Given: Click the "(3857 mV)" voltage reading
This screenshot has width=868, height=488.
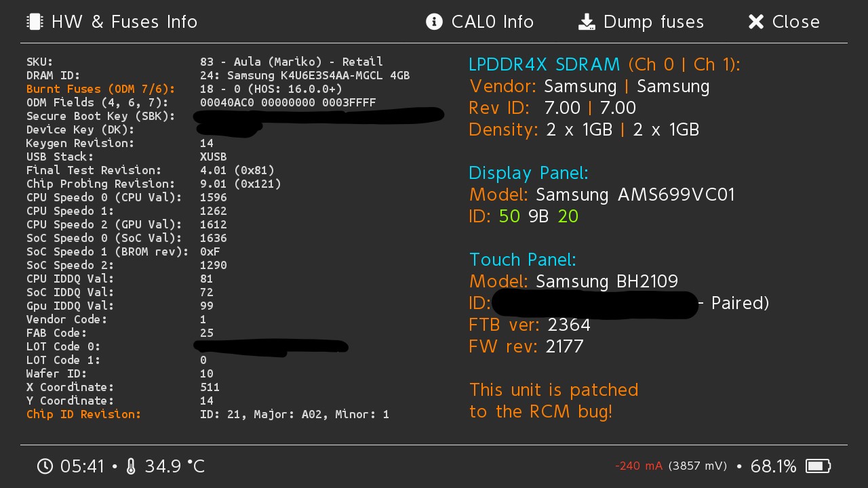Looking at the screenshot, I should tap(698, 466).
